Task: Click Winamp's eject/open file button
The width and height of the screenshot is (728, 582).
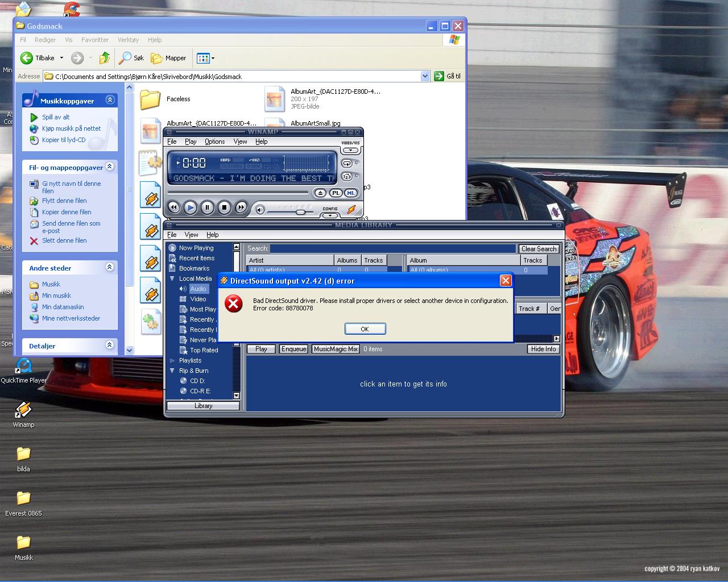Action: click(320, 193)
